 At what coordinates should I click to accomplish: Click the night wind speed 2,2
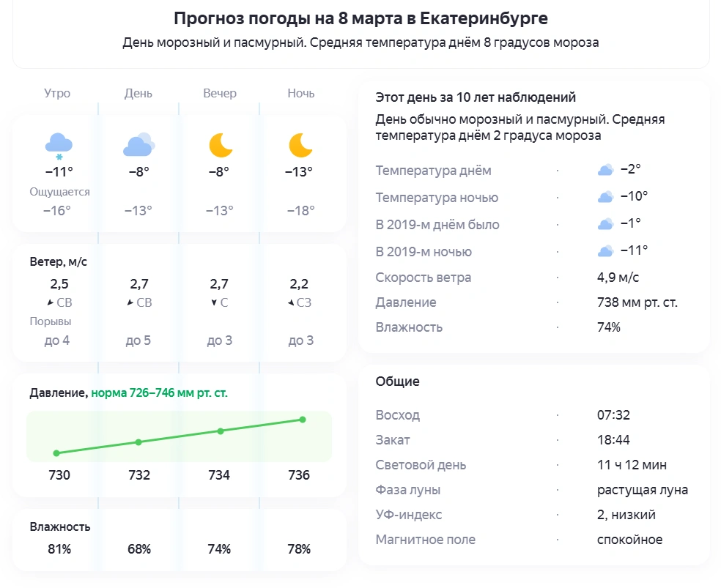pos(299,284)
